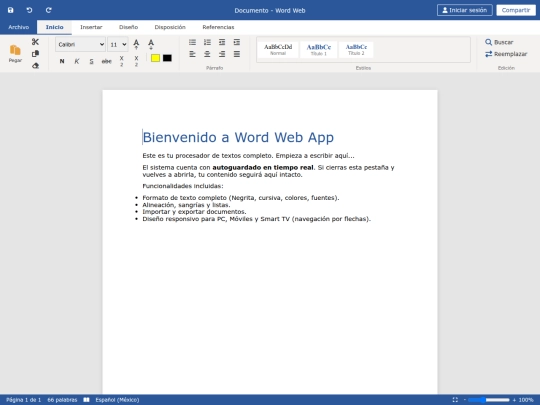Click the 100% zoom level

[526, 400]
